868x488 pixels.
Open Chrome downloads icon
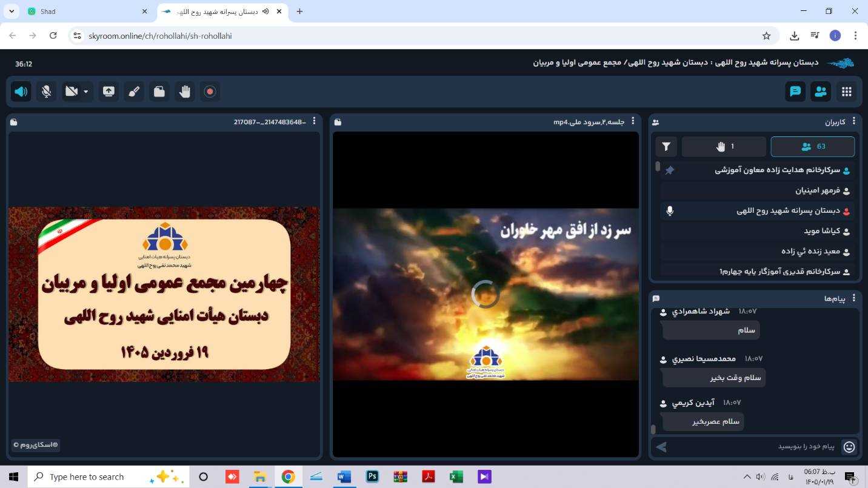(x=794, y=36)
